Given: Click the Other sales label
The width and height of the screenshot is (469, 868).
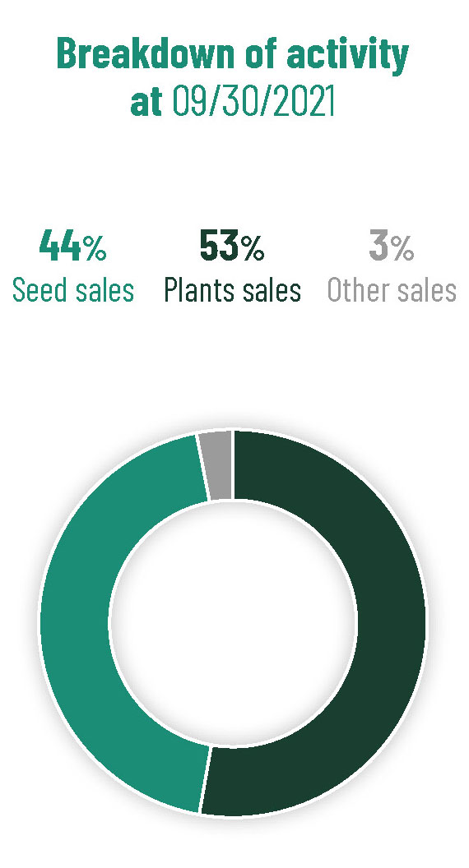Looking at the screenshot, I should click(x=392, y=290).
